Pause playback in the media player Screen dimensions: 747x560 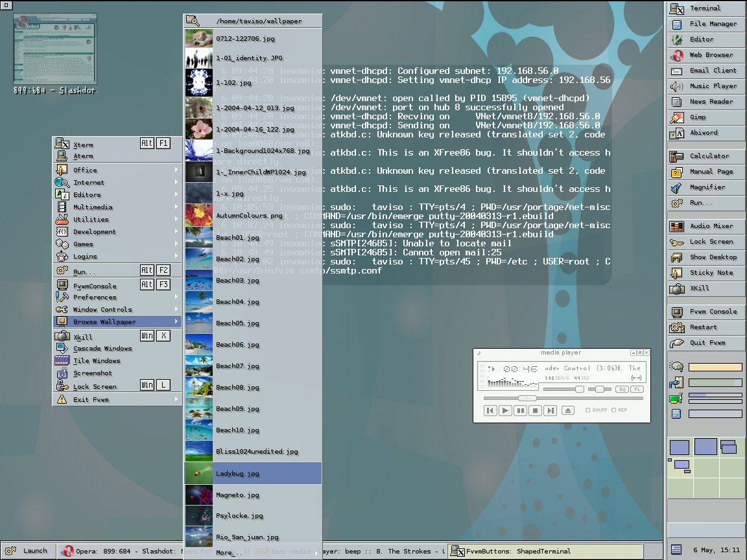520,410
